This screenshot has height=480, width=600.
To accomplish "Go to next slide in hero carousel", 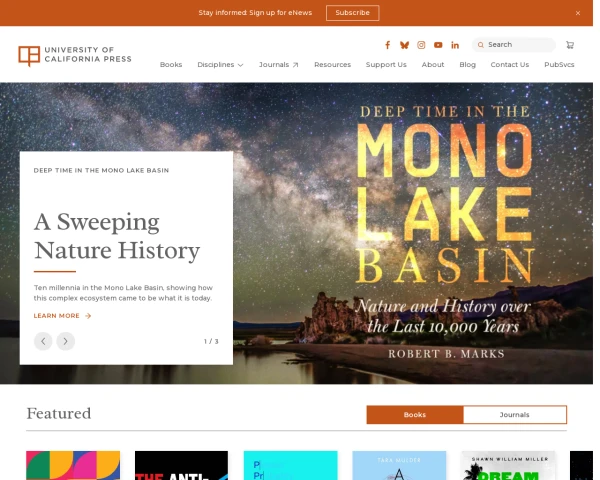I will [65, 341].
